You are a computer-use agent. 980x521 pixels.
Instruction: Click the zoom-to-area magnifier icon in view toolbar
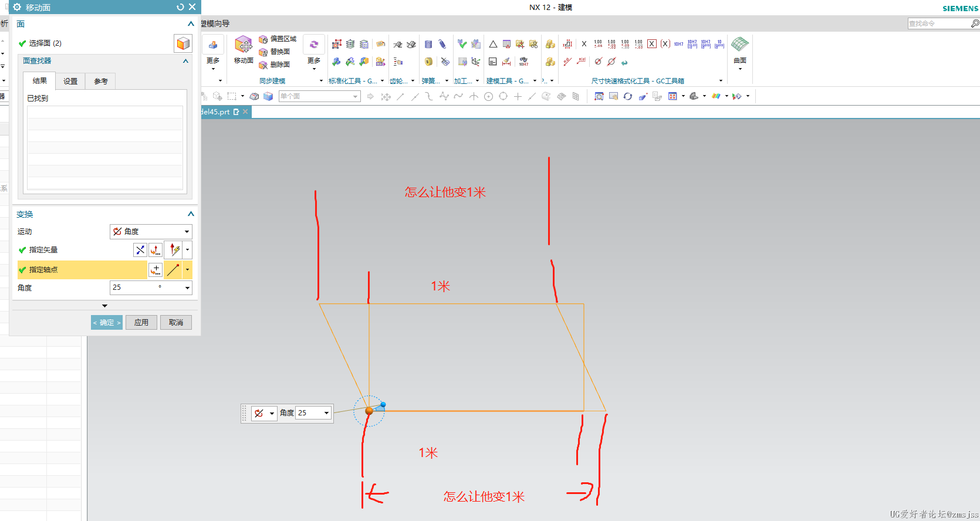tap(599, 96)
